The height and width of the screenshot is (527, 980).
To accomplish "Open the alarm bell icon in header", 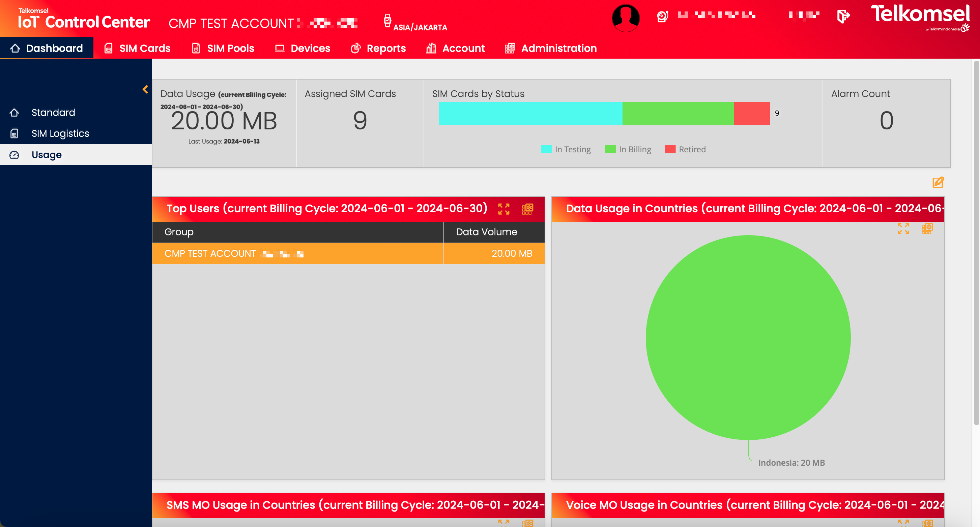I will (662, 17).
